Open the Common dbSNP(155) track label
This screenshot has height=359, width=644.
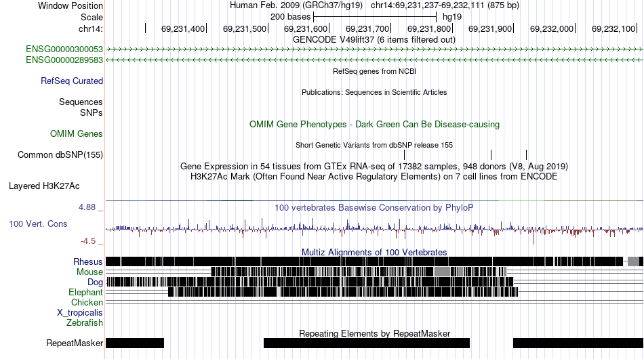click(60, 154)
